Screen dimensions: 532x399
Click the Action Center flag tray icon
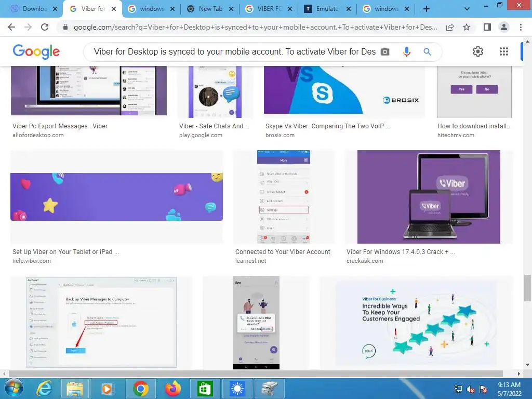[483, 389]
